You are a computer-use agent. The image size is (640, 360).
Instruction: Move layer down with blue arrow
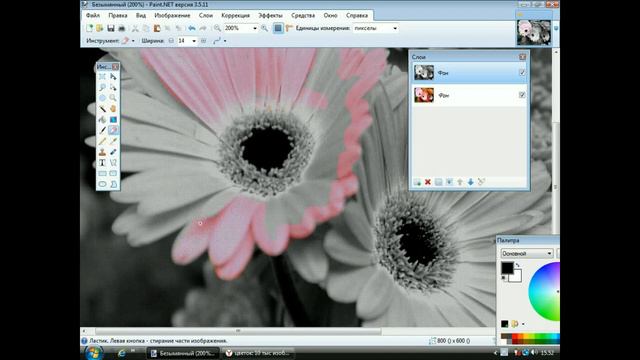click(471, 182)
